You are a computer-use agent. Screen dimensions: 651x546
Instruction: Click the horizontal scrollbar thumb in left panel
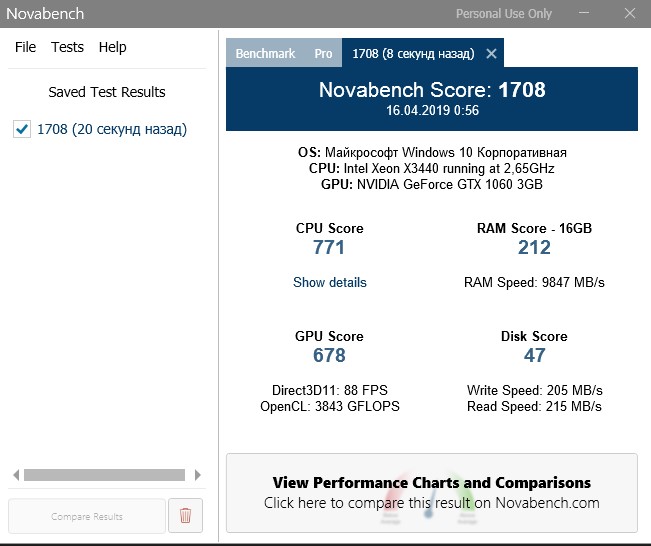[104, 475]
